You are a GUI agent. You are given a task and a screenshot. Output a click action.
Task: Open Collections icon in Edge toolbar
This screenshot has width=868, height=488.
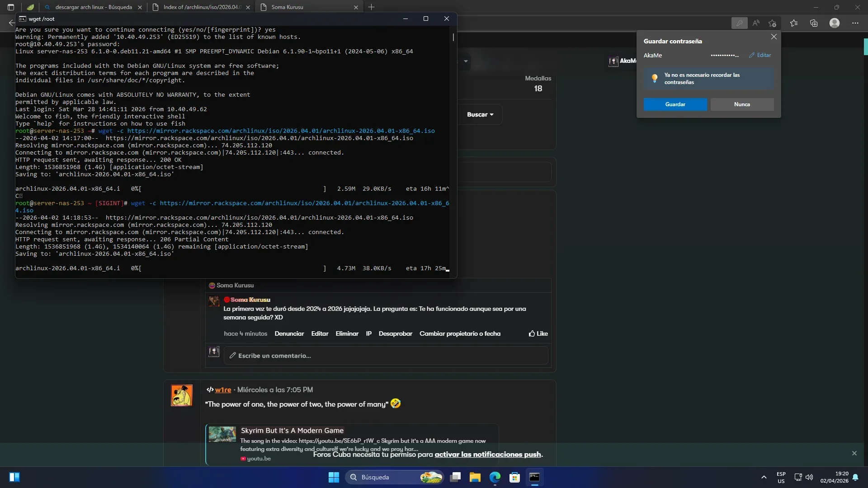click(x=814, y=23)
